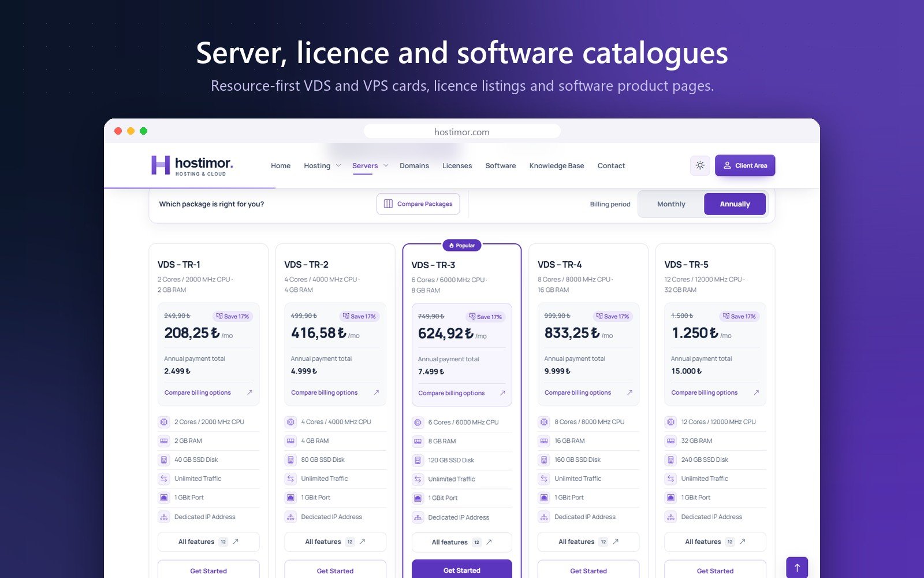This screenshot has width=924, height=578.
Task: Open the Licenses menu item
Action: [457, 166]
